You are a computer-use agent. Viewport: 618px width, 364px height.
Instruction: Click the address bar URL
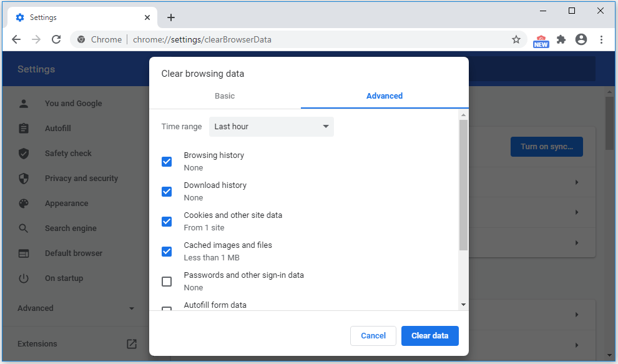coord(202,39)
